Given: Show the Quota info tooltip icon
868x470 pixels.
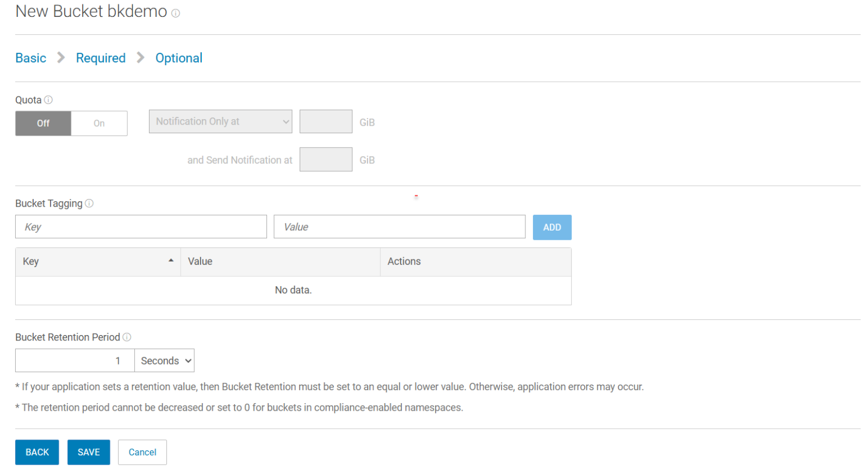Looking at the screenshot, I should tap(48, 100).
